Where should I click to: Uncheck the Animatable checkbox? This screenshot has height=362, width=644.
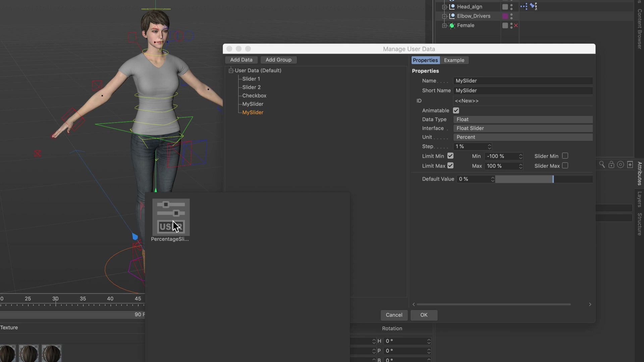tap(456, 111)
